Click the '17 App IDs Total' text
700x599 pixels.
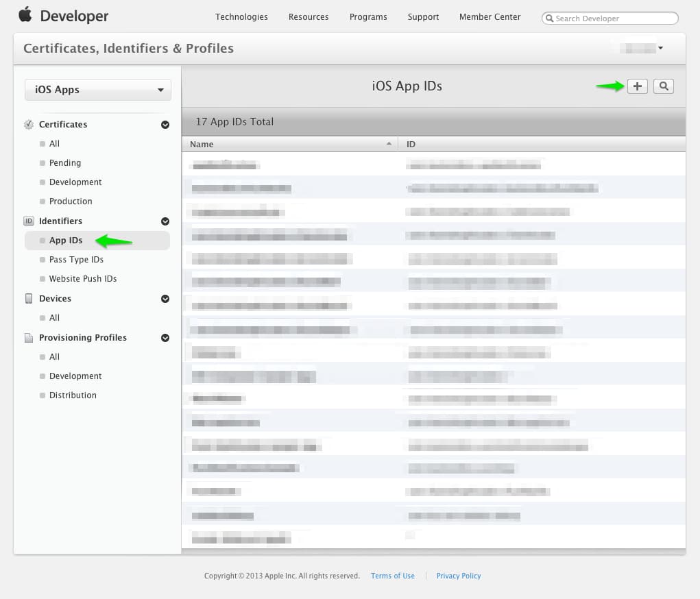(x=235, y=122)
